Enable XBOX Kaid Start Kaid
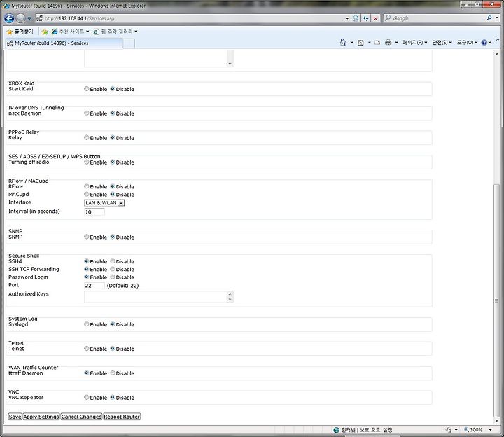504x437 pixels. (87, 89)
